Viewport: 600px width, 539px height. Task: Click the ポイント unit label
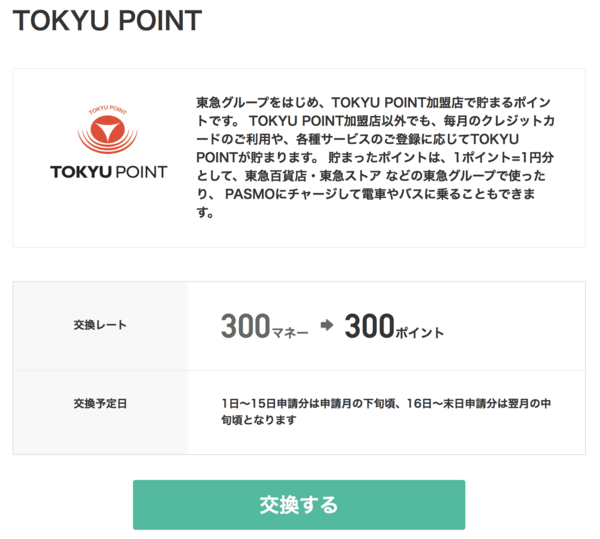[420, 333]
